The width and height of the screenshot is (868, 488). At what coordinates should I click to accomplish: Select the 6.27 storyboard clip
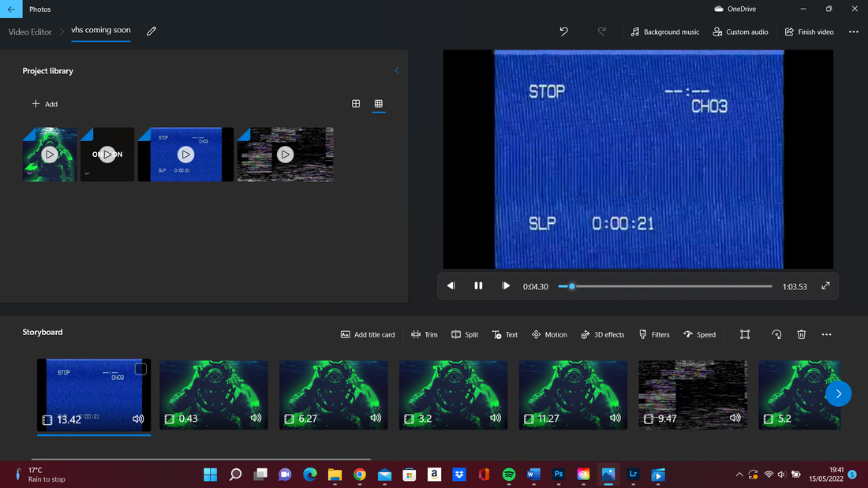(333, 395)
